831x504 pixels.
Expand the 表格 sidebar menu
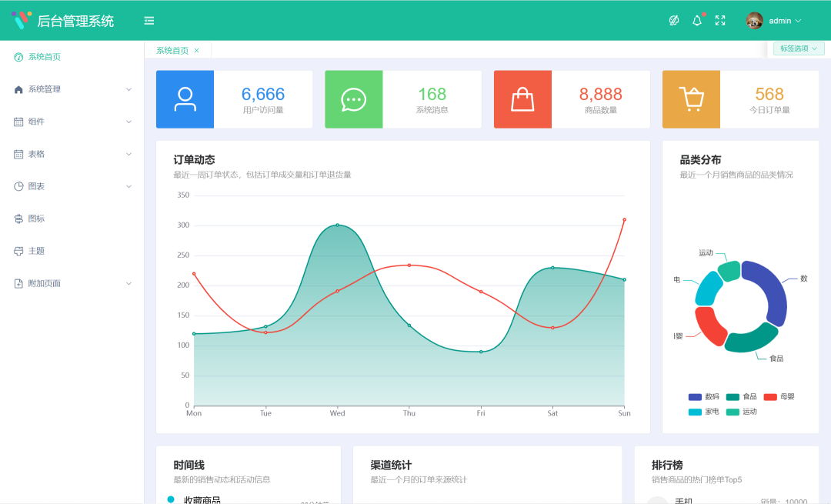(x=72, y=153)
